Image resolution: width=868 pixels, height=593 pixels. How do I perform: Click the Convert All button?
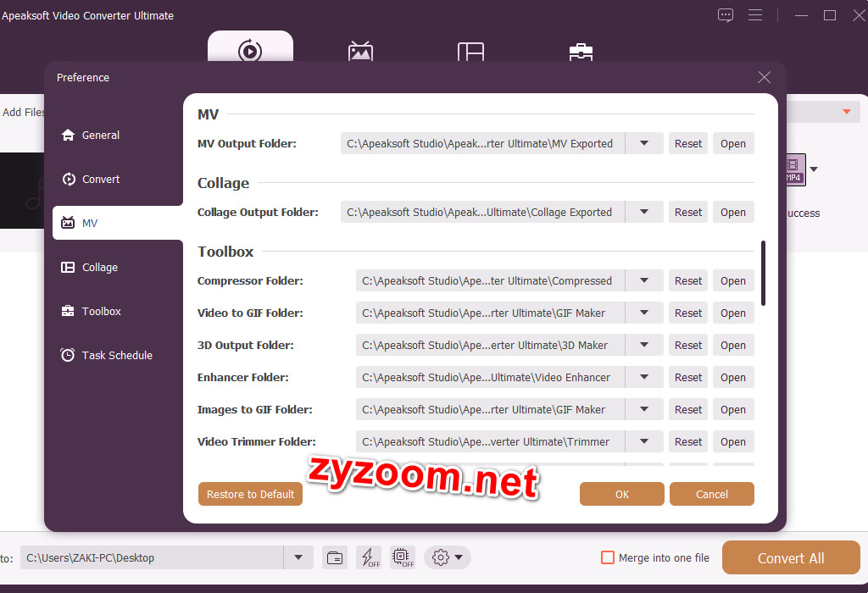click(x=791, y=557)
